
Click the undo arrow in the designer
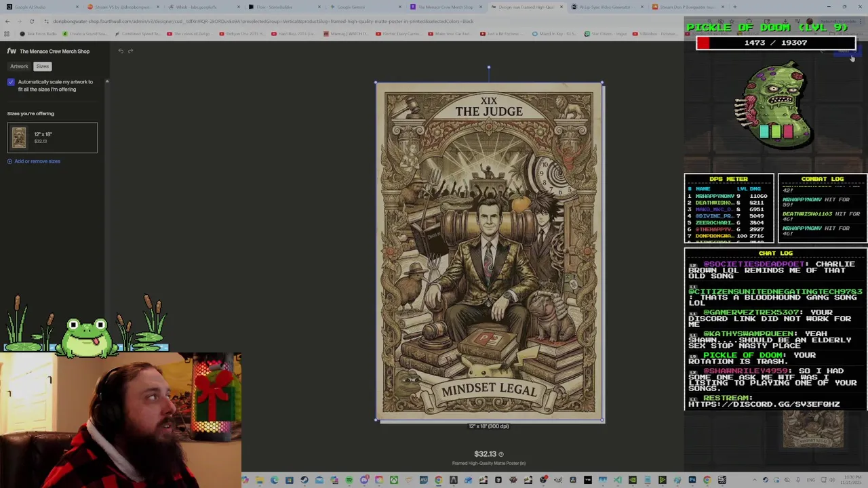(x=121, y=51)
